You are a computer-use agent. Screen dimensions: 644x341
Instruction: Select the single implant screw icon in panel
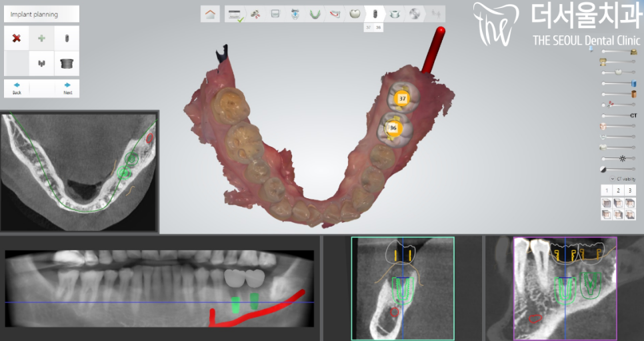(x=67, y=38)
